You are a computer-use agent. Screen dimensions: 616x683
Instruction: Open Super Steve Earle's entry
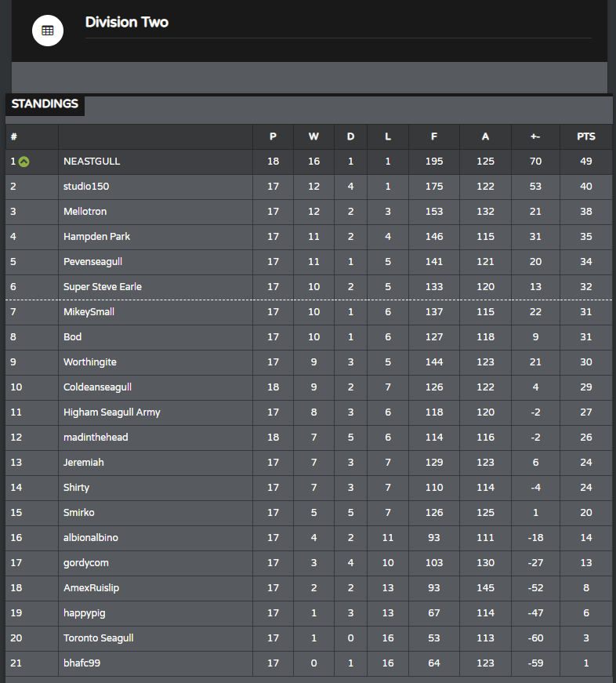pos(103,287)
